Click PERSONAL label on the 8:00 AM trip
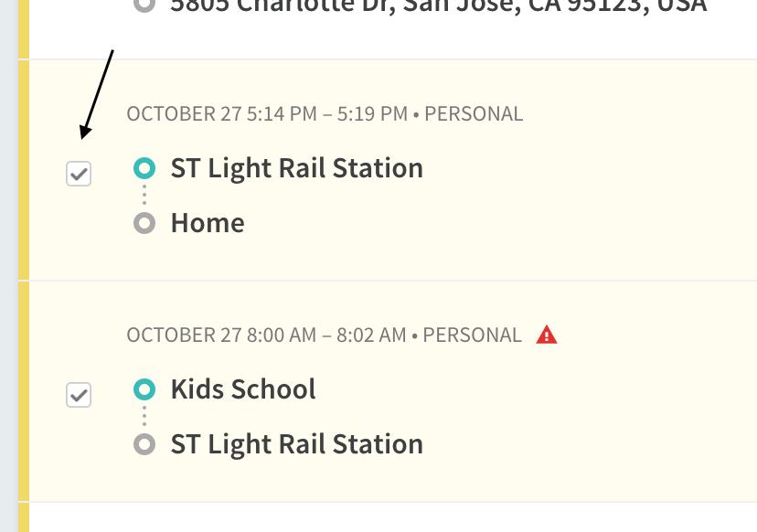This screenshot has height=532, width=757. [x=472, y=335]
